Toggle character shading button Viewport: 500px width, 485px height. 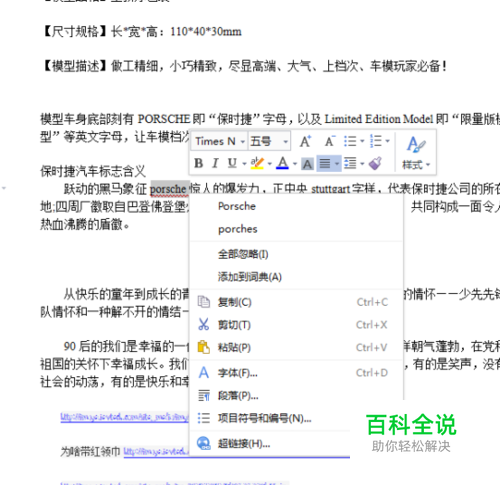[x=307, y=164]
